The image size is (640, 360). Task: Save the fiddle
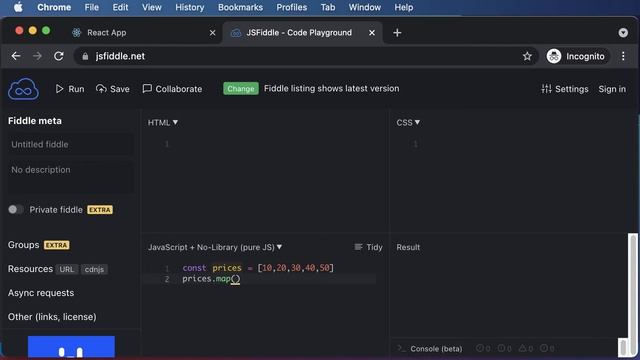(113, 89)
